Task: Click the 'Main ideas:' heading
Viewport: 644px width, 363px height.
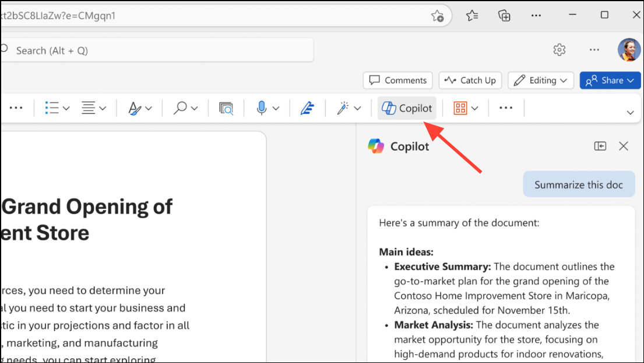Action: 406,252
